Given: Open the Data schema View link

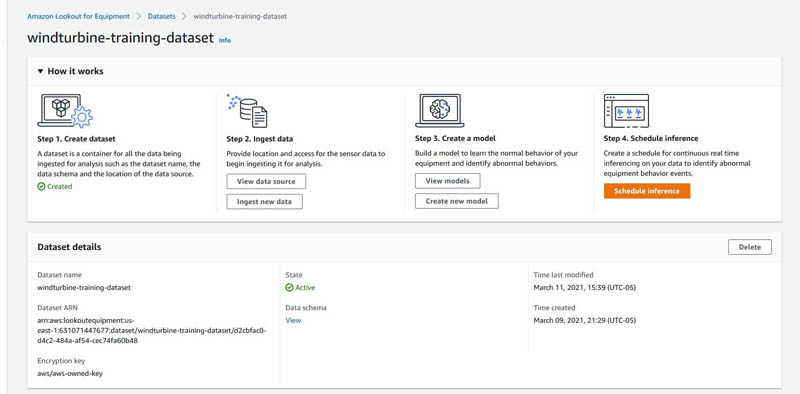Looking at the screenshot, I should [293, 321].
